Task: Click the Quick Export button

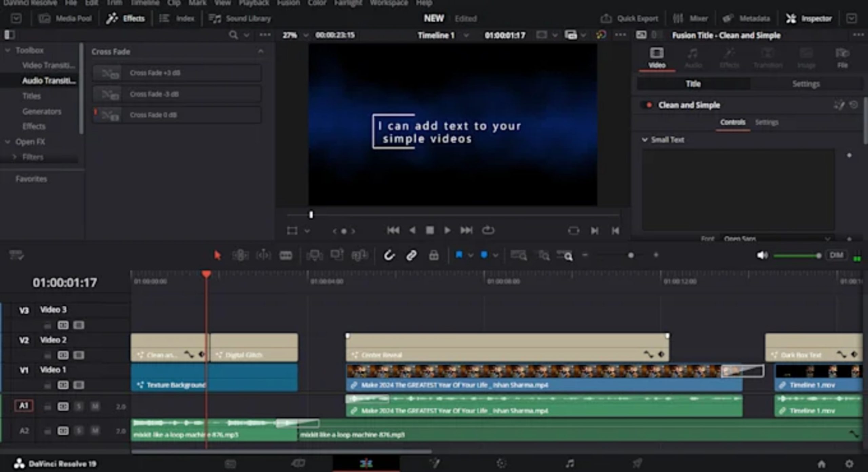Action: point(629,18)
